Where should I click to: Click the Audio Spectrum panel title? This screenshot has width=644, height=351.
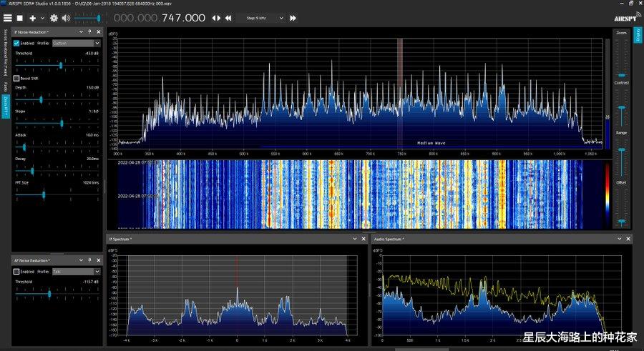[389, 239]
